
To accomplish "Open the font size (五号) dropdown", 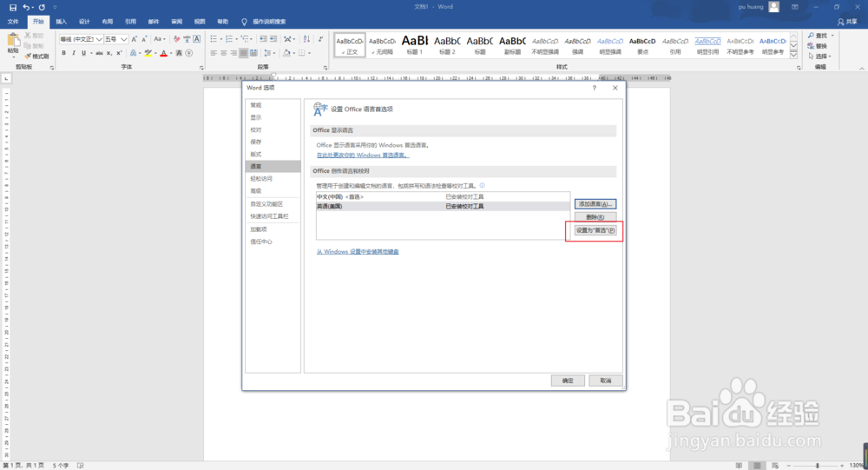I will tap(124, 39).
